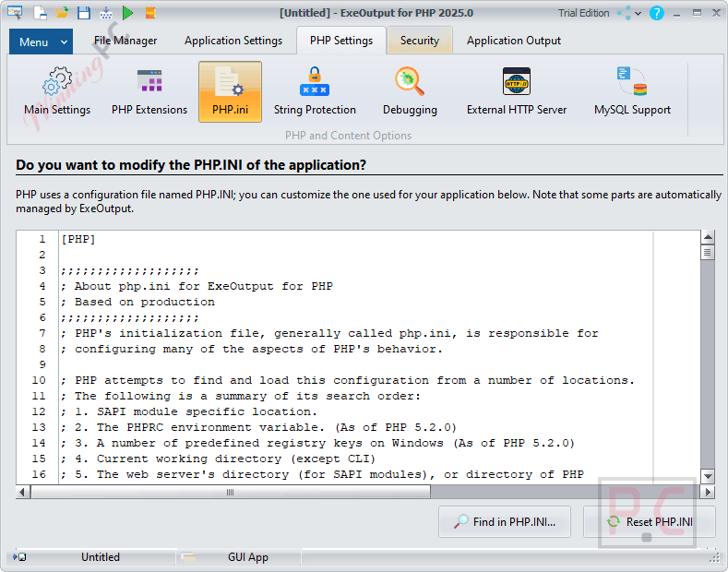The height and width of the screenshot is (572, 728).
Task: Click the ExeOutput app icon in title bar
Action: click(x=15, y=13)
